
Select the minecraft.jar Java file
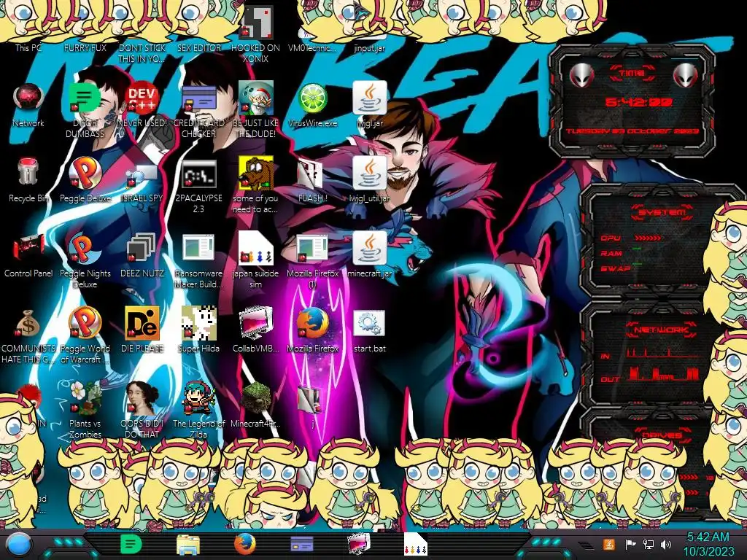click(370, 249)
